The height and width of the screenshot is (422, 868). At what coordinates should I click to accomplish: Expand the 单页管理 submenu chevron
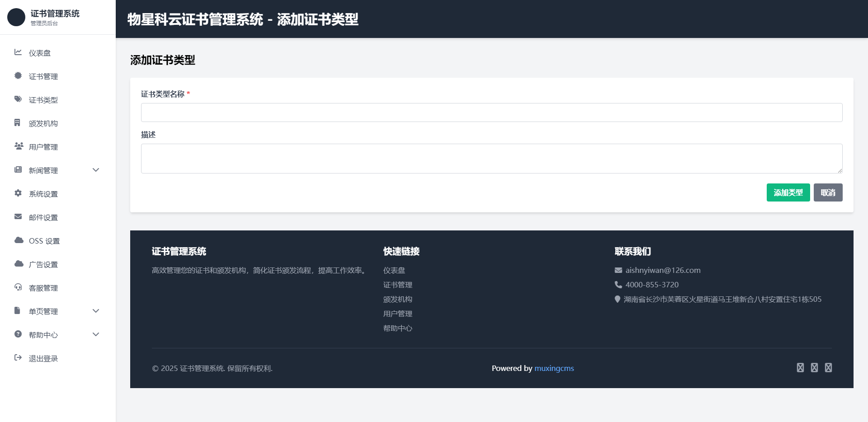[96, 311]
